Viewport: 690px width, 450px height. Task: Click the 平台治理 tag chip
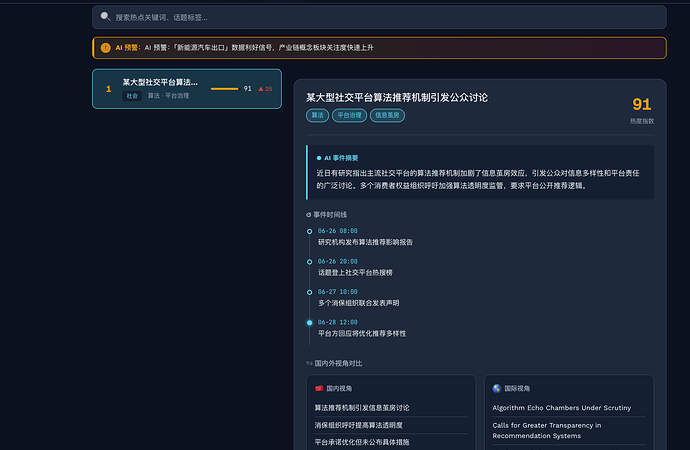click(349, 115)
